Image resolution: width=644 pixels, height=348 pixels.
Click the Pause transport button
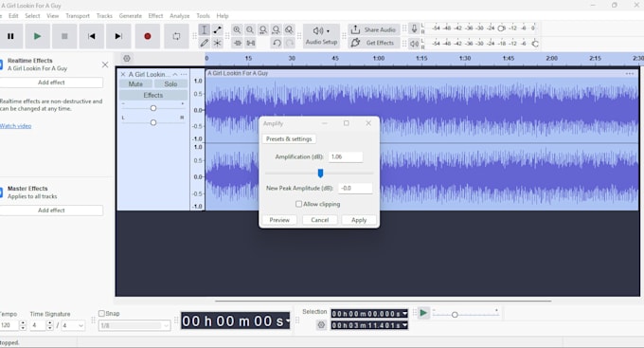click(x=10, y=36)
